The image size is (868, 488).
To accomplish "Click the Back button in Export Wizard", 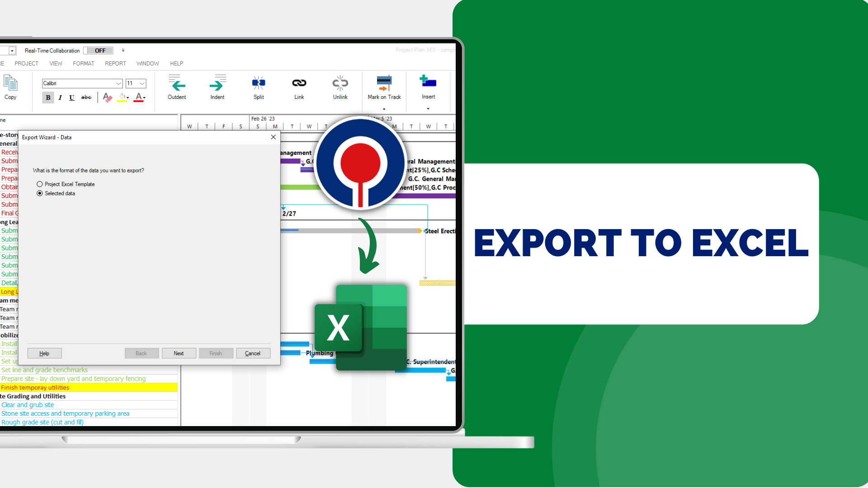I will tap(141, 353).
